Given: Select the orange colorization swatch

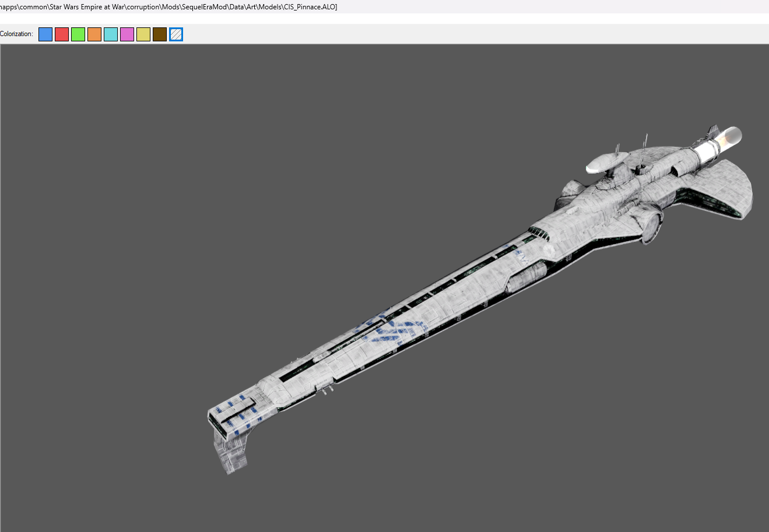Looking at the screenshot, I should pyautogui.click(x=94, y=34).
